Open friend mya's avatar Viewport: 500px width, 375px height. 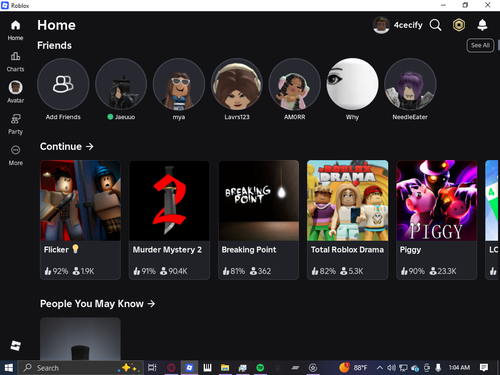[179, 84]
